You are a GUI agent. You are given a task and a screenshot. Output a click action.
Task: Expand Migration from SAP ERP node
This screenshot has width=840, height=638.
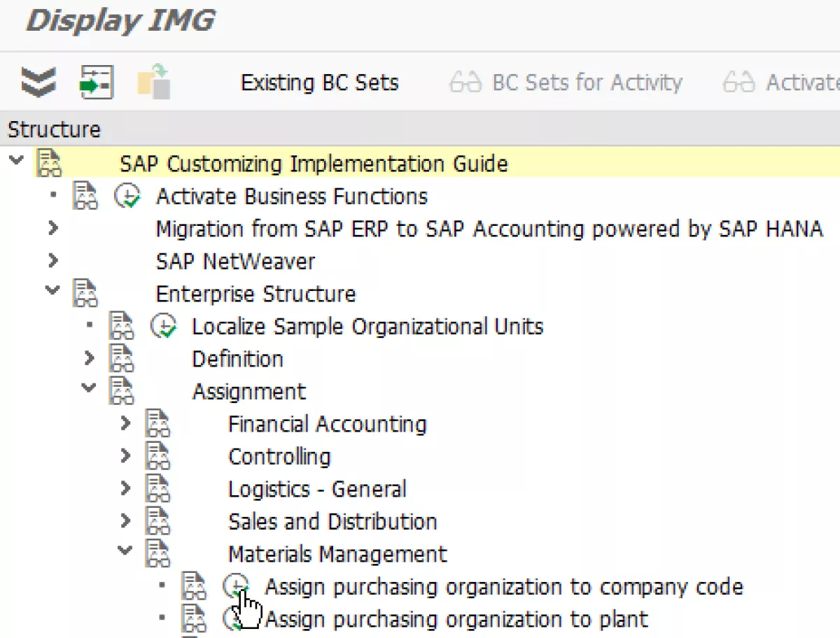click(x=53, y=228)
